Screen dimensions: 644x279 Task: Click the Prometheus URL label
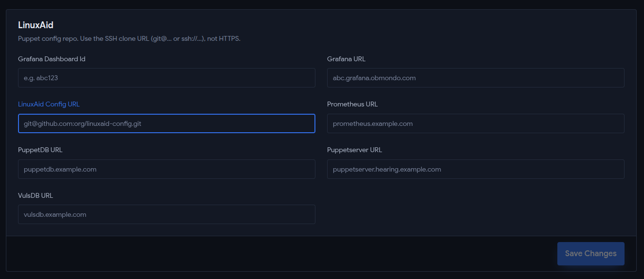tap(352, 104)
